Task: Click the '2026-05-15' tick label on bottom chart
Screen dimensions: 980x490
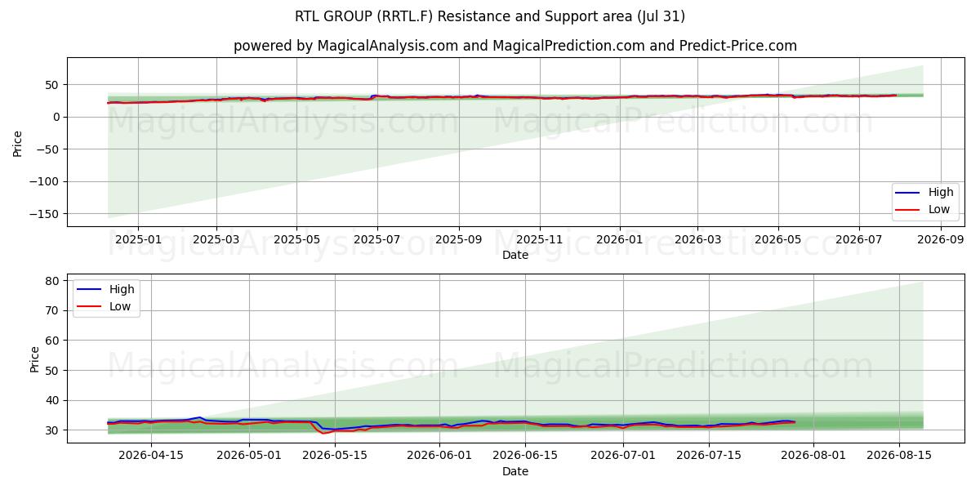Action: [336, 455]
